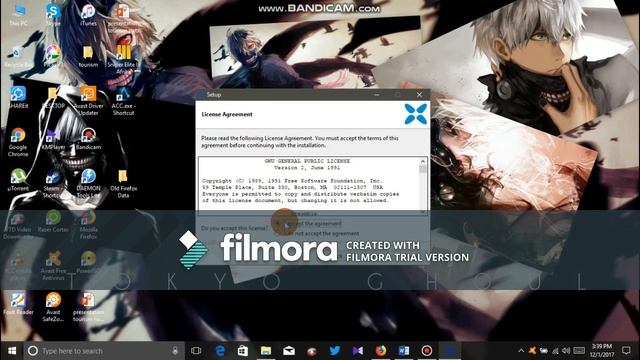The width and height of the screenshot is (640, 360).
Task: Open the Foxit Reader desktop icon
Action: point(18,304)
